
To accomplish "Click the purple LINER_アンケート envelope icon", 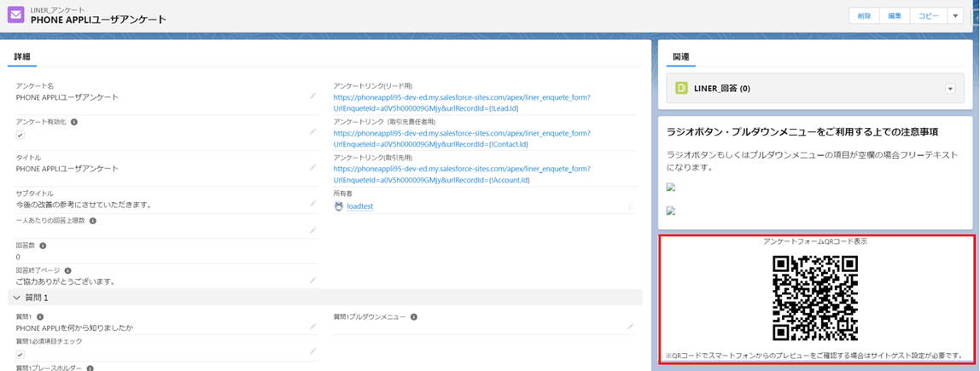I will [16, 14].
